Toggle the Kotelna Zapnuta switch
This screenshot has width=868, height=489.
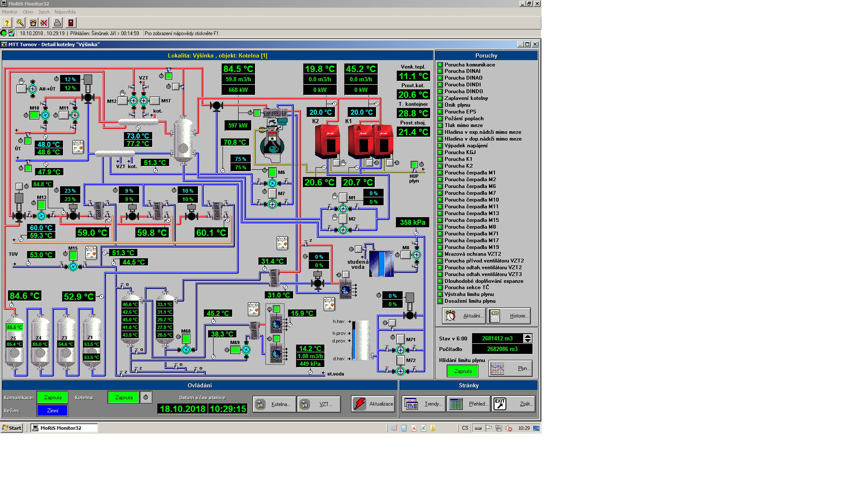coord(124,398)
